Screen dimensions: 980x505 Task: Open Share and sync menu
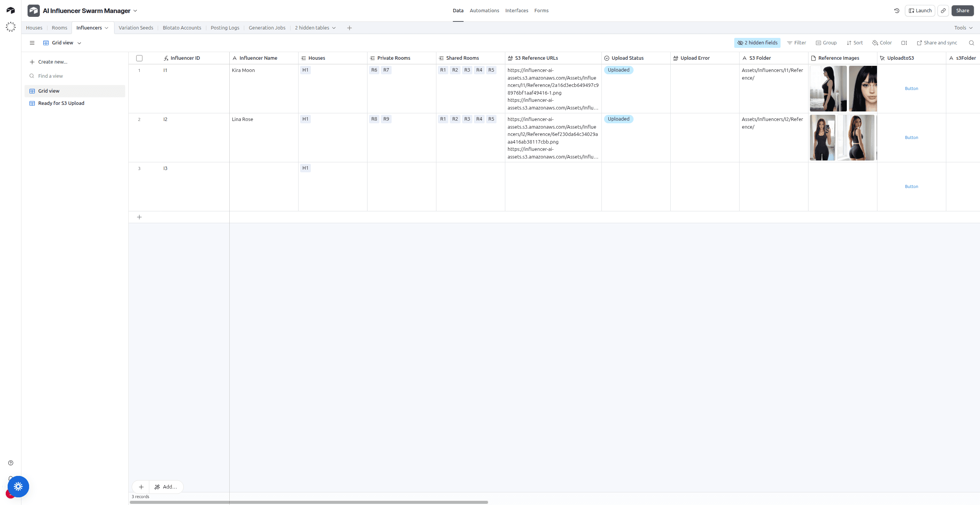click(937, 43)
